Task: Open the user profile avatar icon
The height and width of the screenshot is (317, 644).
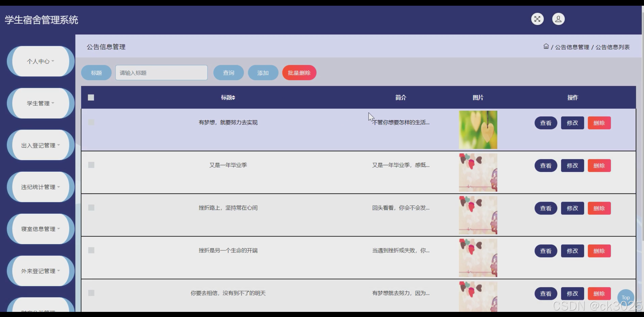Action: coord(558,19)
